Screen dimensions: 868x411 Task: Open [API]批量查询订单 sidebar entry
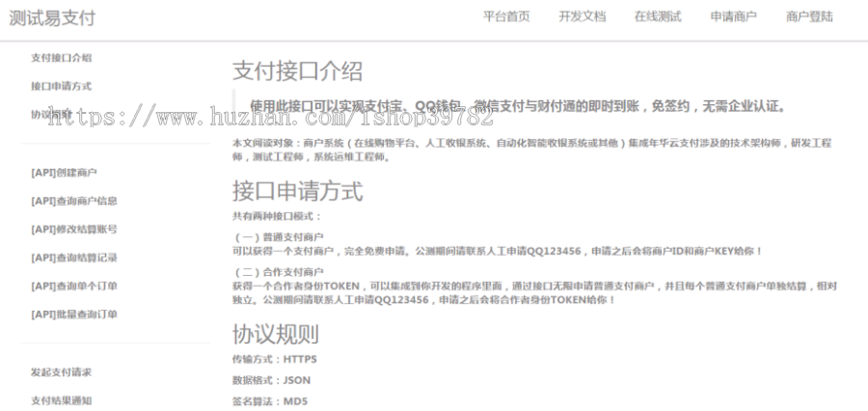click(x=74, y=315)
